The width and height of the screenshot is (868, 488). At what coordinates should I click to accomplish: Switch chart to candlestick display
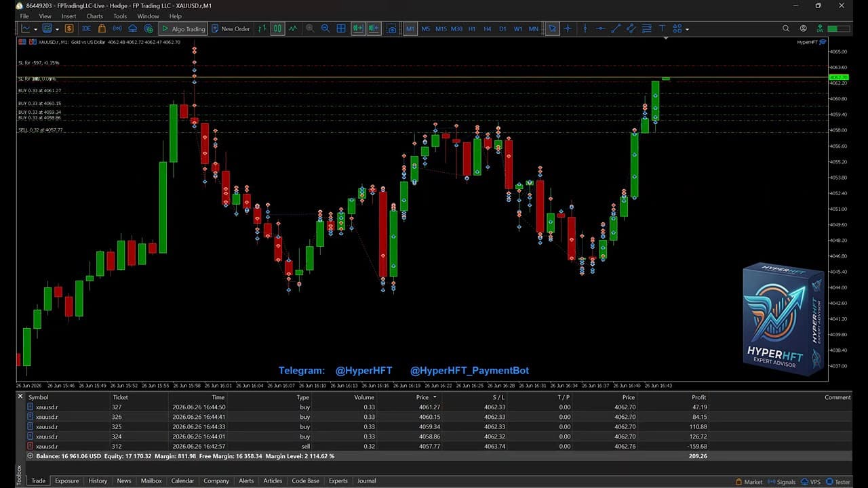(277, 28)
